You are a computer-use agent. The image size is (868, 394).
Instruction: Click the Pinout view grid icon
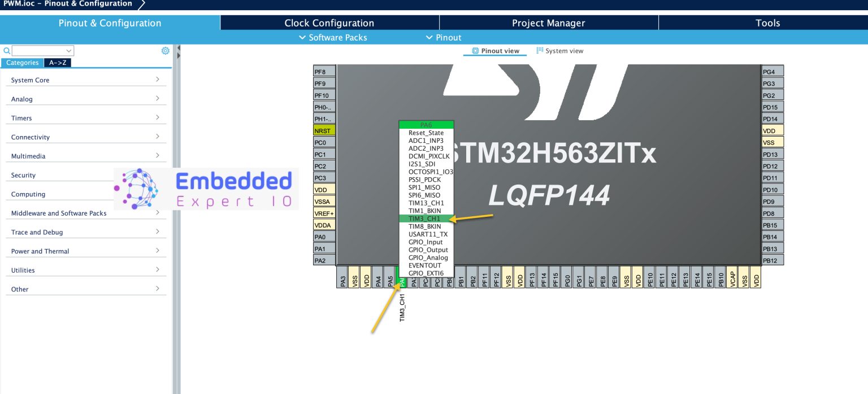tap(476, 51)
